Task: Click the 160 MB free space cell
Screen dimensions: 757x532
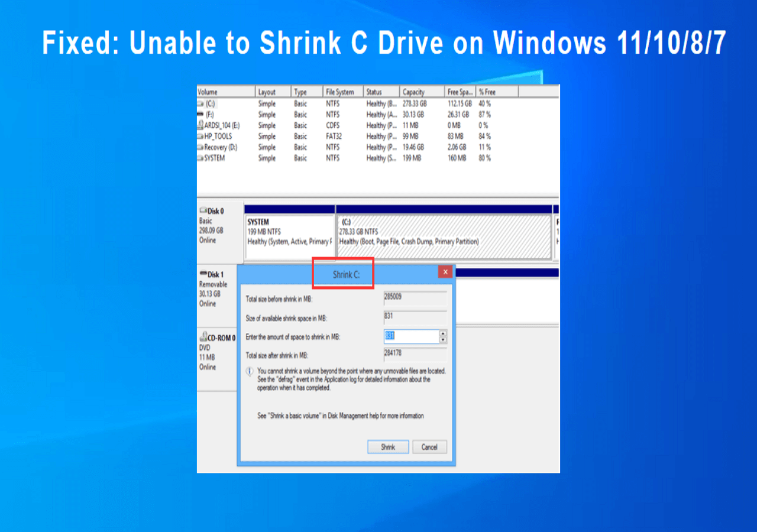Action: (x=457, y=158)
